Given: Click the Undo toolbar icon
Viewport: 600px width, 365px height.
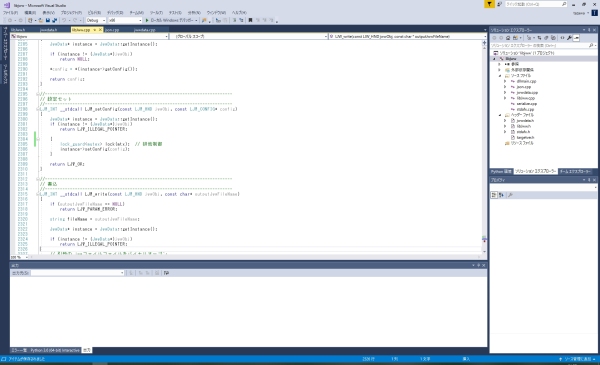Looking at the screenshot, I should tap(64, 20).
